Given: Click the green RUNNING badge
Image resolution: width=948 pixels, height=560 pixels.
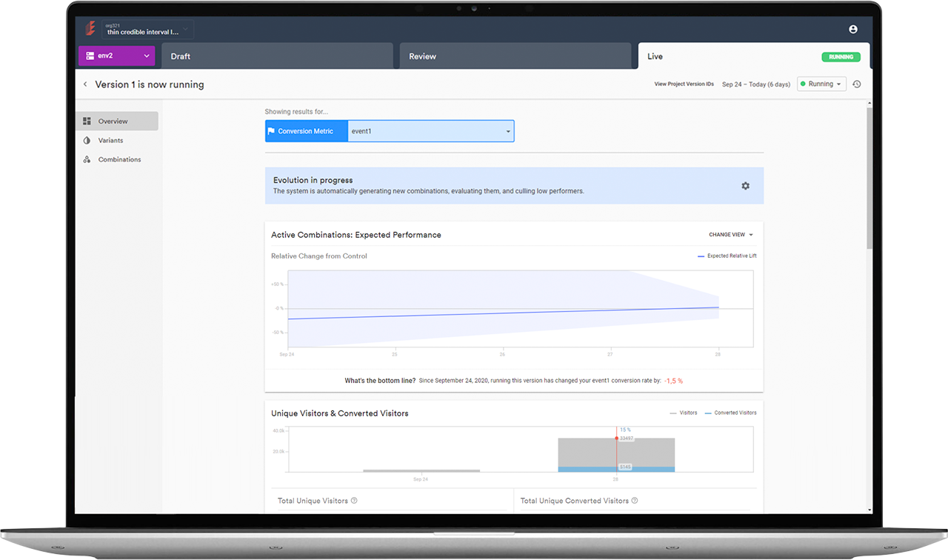Looking at the screenshot, I should [x=841, y=57].
